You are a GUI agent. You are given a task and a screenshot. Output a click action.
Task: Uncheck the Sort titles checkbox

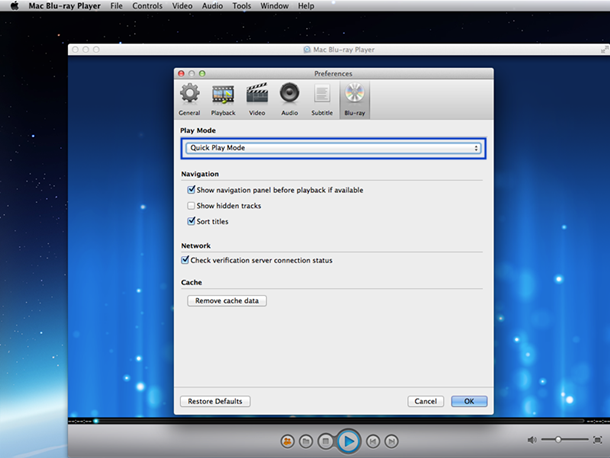[x=191, y=221]
